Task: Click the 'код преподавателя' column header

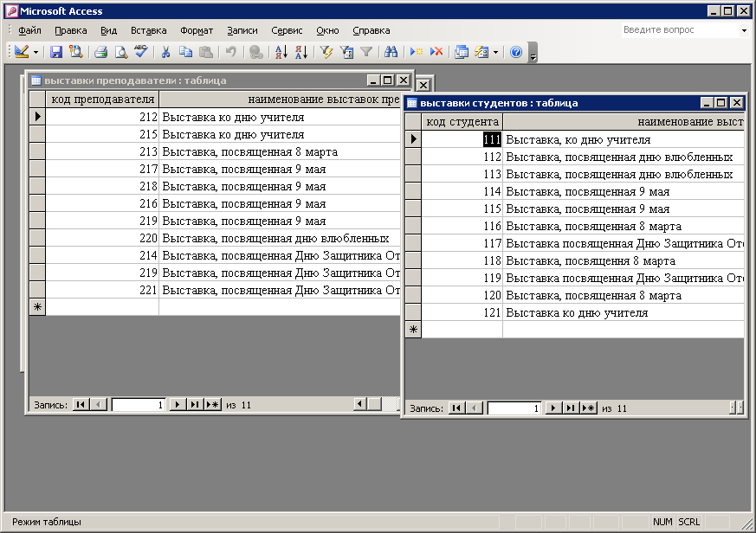Action: [102, 100]
